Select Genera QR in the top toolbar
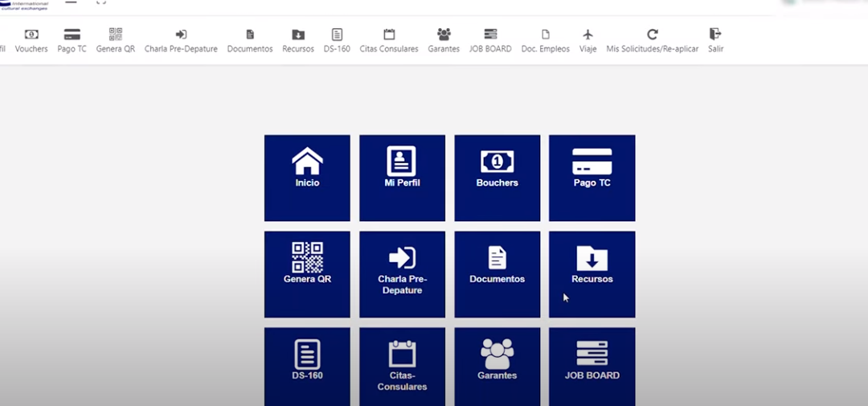868x406 pixels. pyautogui.click(x=116, y=41)
